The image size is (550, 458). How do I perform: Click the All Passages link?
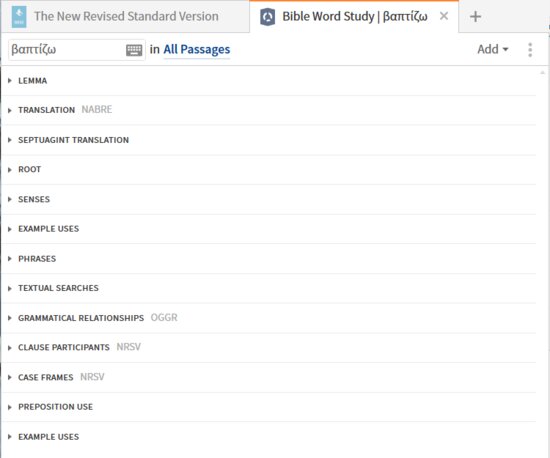(x=197, y=49)
